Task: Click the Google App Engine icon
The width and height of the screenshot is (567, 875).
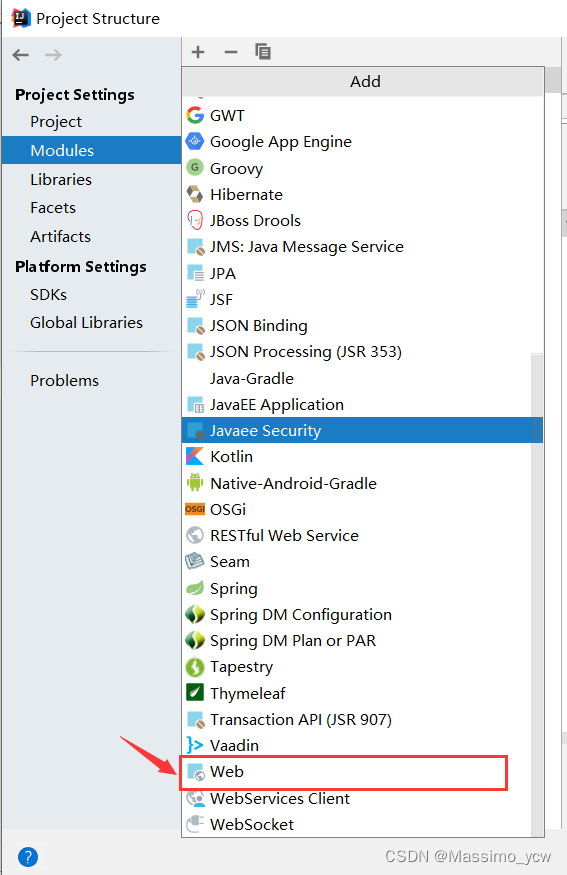Action: tap(195, 142)
